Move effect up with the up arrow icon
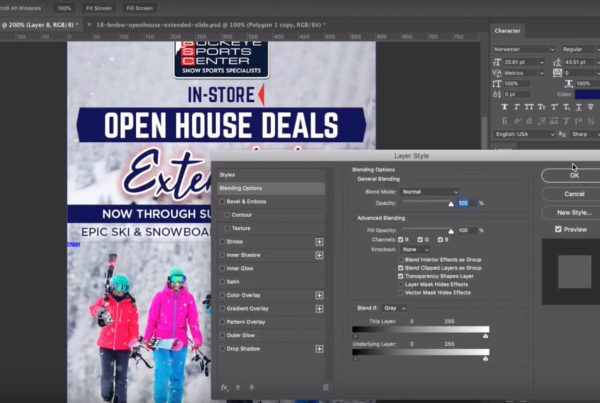 238,387
